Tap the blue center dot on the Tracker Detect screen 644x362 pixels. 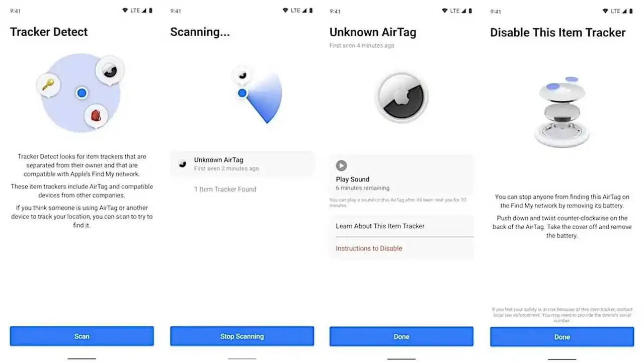click(x=82, y=93)
